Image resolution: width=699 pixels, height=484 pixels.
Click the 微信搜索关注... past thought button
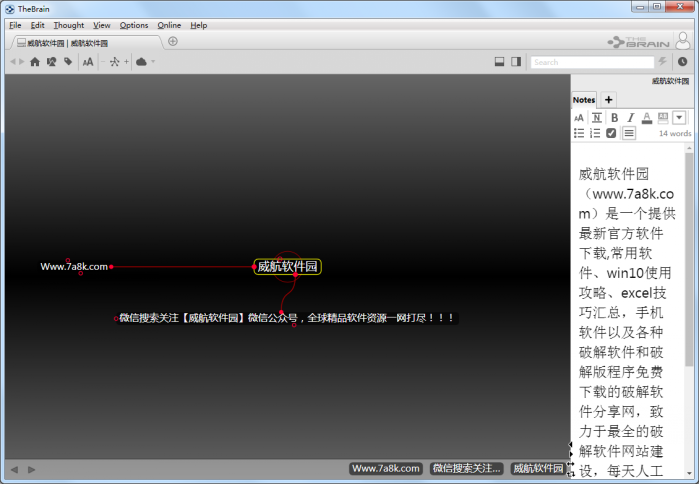pyautogui.click(x=466, y=468)
